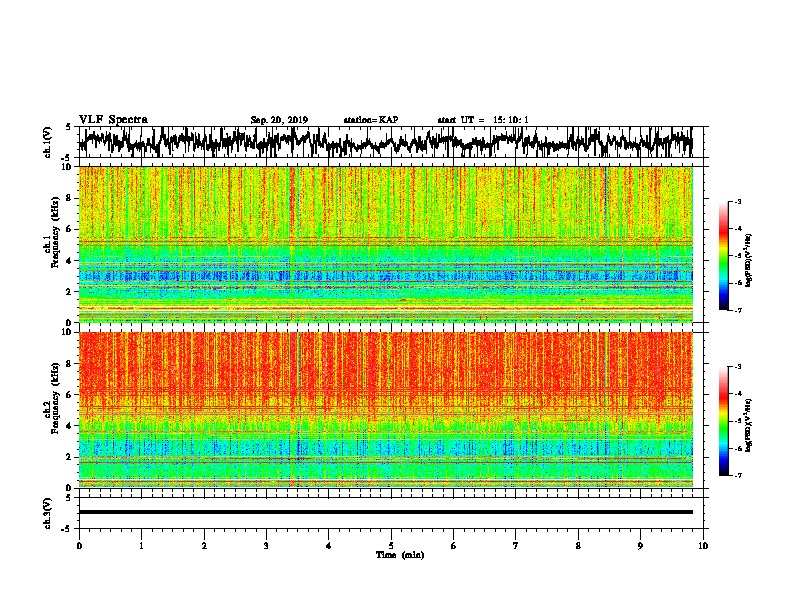The height and width of the screenshot is (612, 792).
Task: Click the "2" tick on the time axis
Action: coord(204,546)
